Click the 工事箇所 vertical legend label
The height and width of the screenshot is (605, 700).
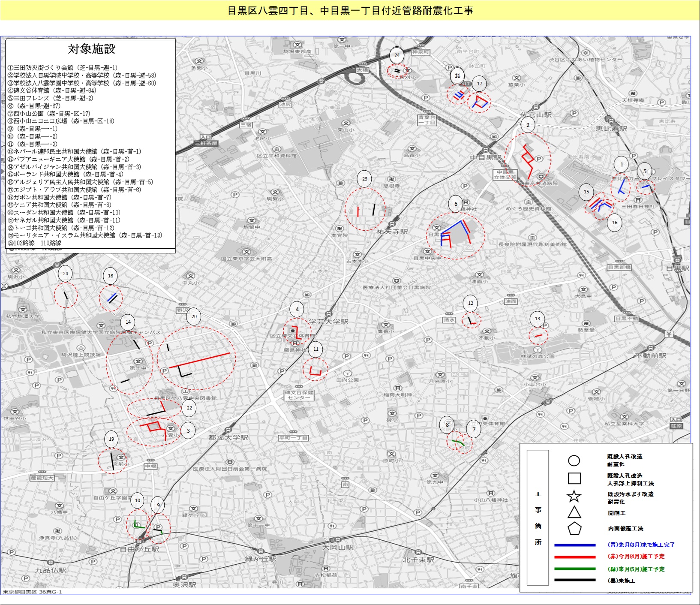click(538, 518)
